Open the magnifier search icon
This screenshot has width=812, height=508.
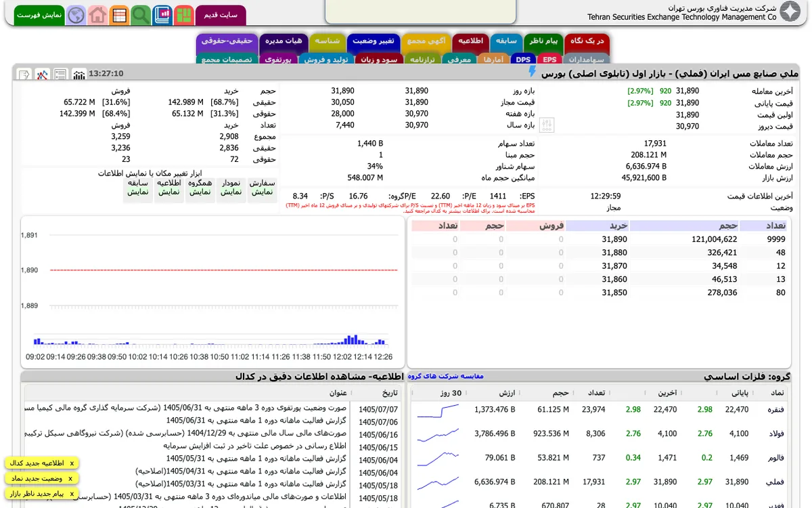141,14
